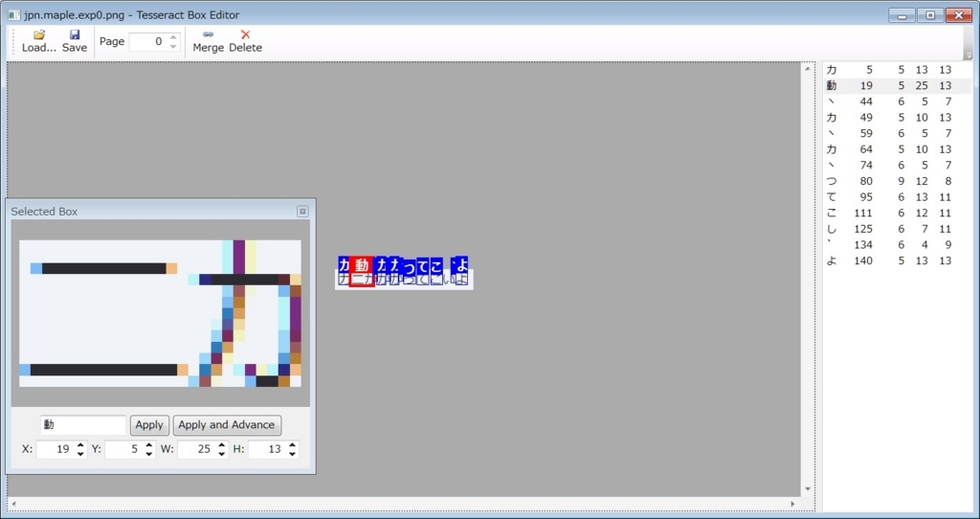Image resolution: width=980 pixels, height=519 pixels.
Task: Select the first row with 力 at 5
Action: click(x=897, y=70)
